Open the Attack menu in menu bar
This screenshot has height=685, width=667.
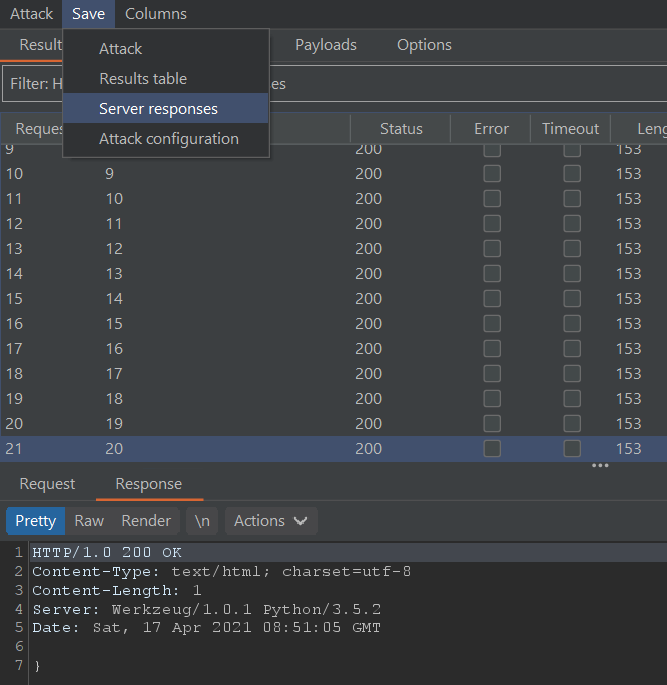click(31, 14)
